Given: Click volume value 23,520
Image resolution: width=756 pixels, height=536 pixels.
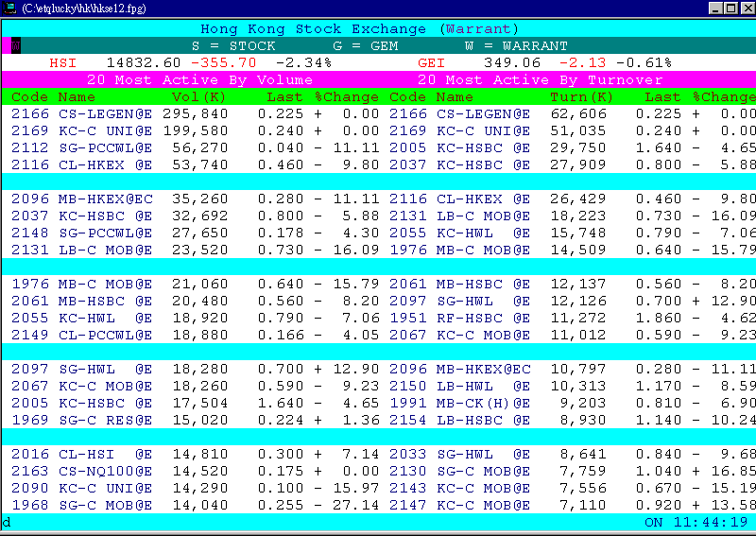Looking at the screenshot, I should pos(199,250).
